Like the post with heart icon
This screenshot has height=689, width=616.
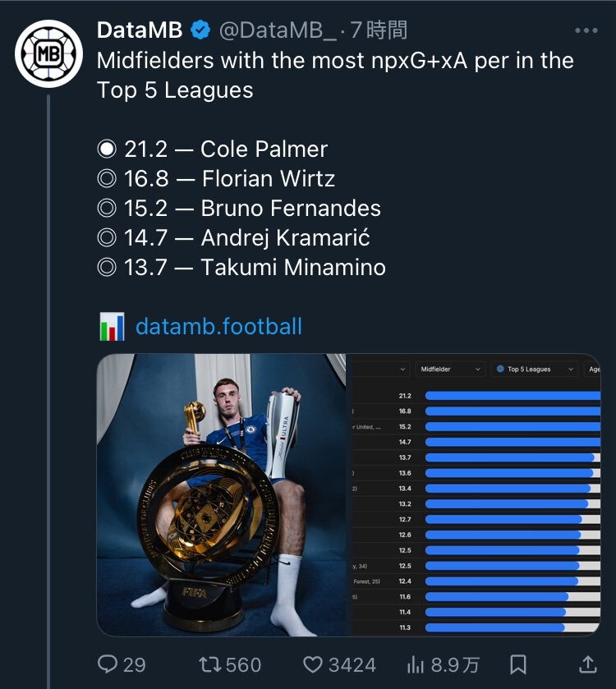(313, 664)
